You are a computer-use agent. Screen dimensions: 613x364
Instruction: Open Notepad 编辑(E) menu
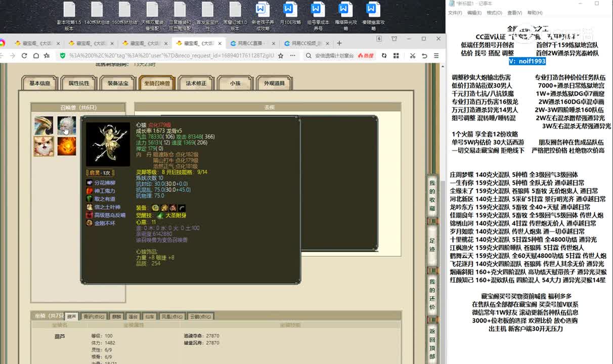point(474,13)
